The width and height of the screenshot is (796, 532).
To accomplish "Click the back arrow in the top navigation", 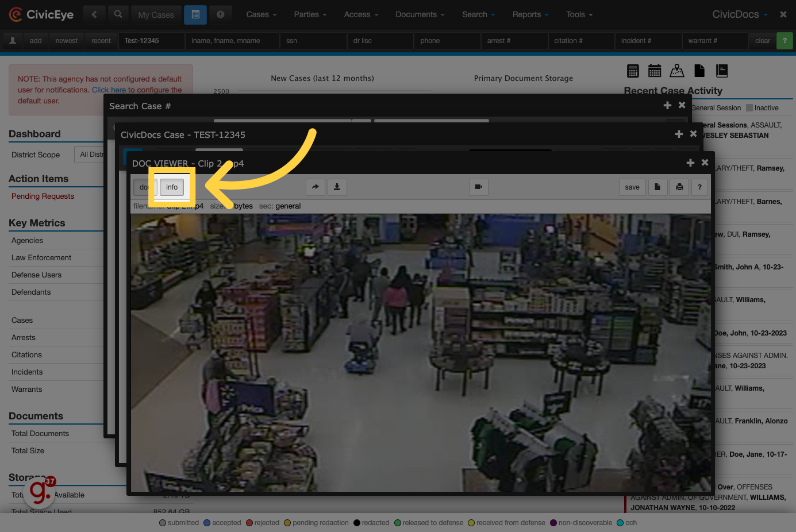I will [x=94, y=14].
